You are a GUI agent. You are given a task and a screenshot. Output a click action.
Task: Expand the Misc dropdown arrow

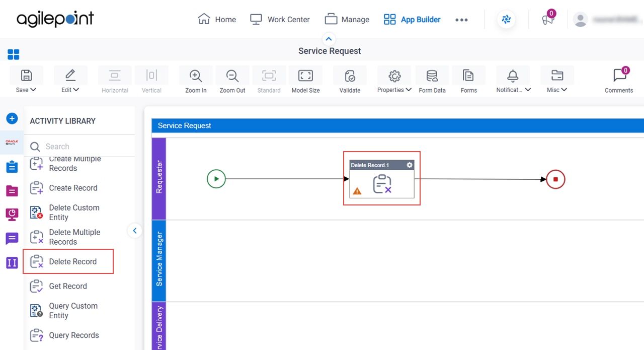[564, 90]
